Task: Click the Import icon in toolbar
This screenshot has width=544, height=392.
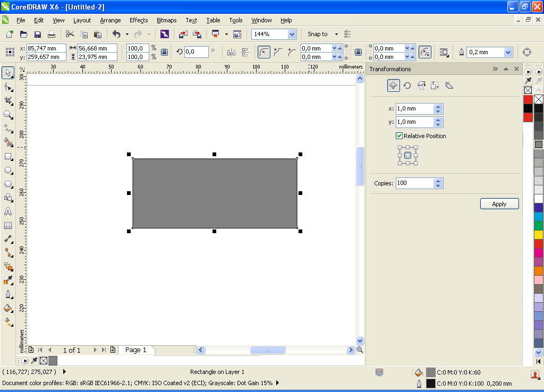Action: click(183, 34)
